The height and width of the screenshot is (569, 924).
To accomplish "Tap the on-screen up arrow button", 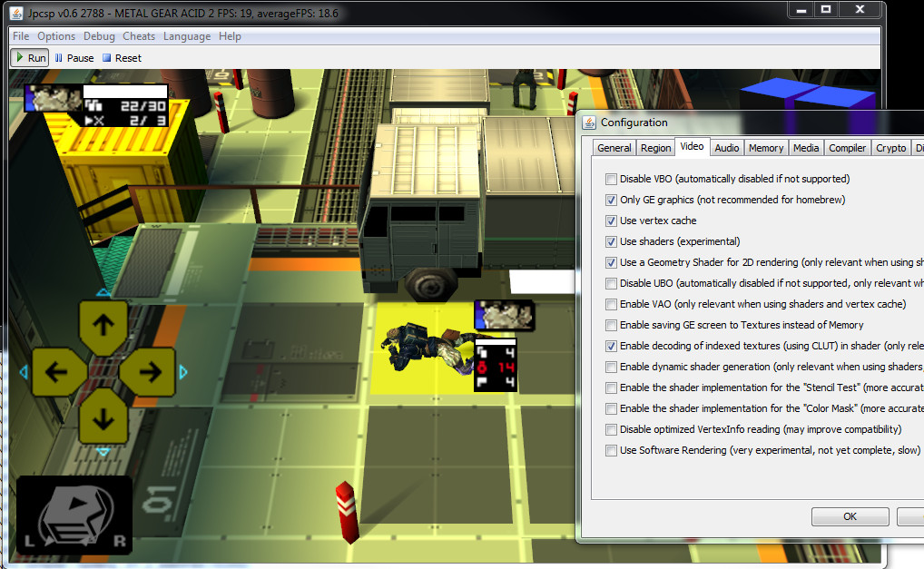I will pyautogui.click(x=103, y=326).
